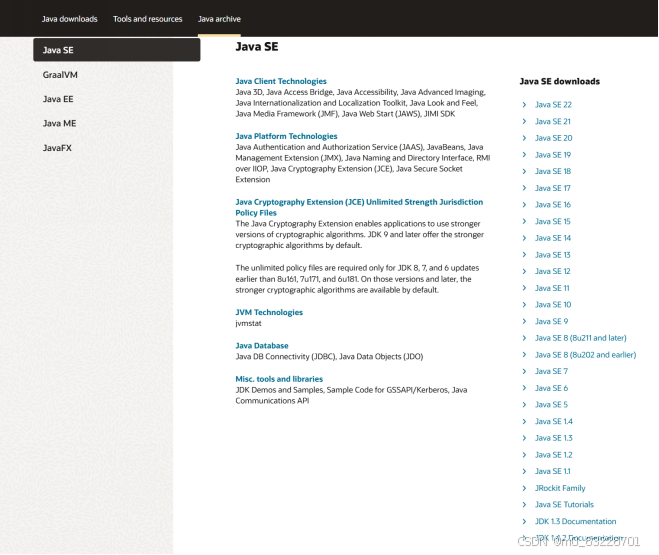Click chevron beside Java SE 5

coord(524,405)
